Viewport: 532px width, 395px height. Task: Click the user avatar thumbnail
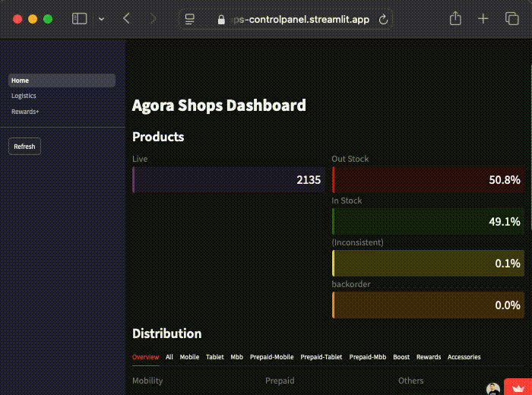click(493, 389)
